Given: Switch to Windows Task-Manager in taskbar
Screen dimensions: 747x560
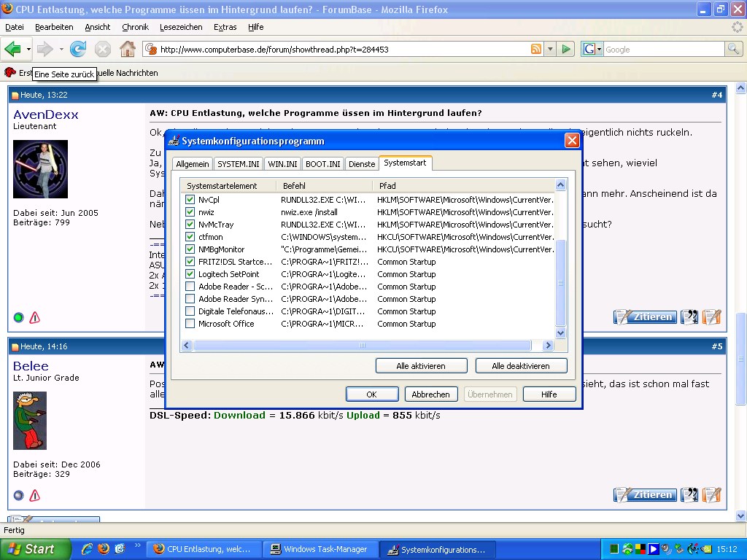Looking at the screenshot, I should point(322,549).
